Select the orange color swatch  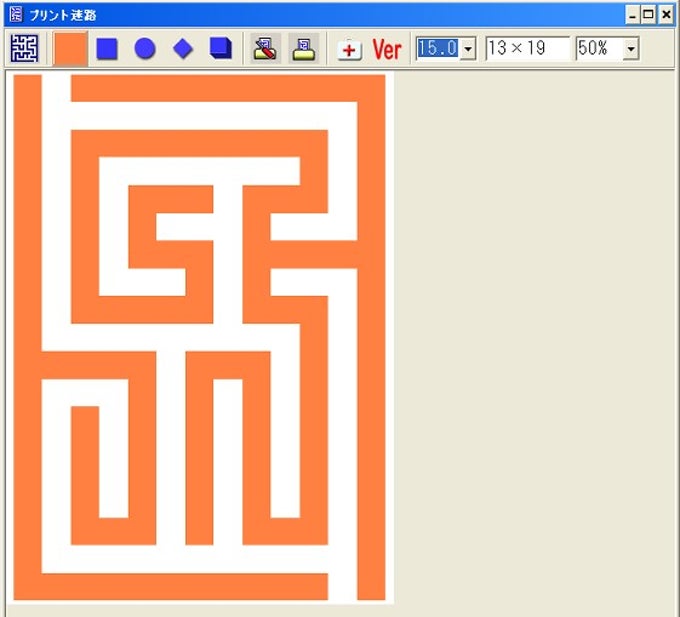click(70, 49)
